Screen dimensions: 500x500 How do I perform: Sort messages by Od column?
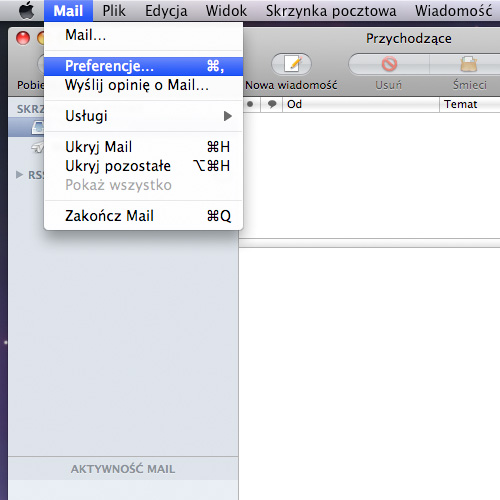pyautogui.click(x=361, y=104)
